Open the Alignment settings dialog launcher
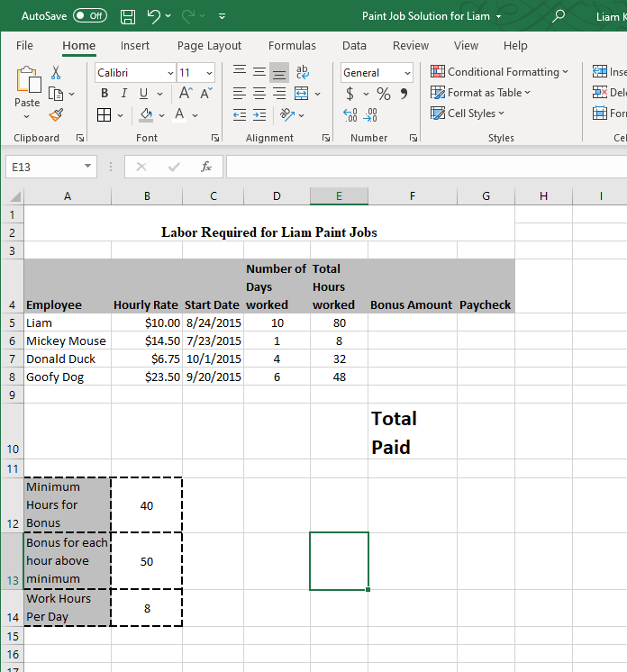The height and width of the screenshot is (672, 627). [326, 138]
